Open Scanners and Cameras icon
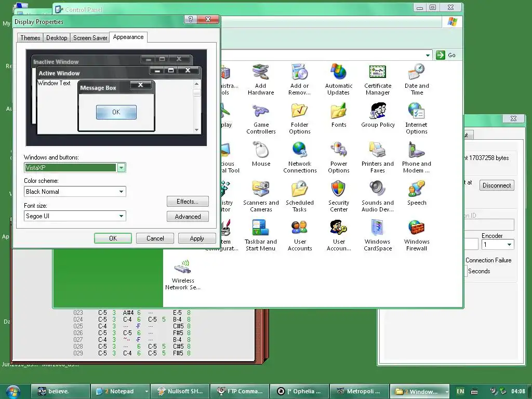 (261, 196)
